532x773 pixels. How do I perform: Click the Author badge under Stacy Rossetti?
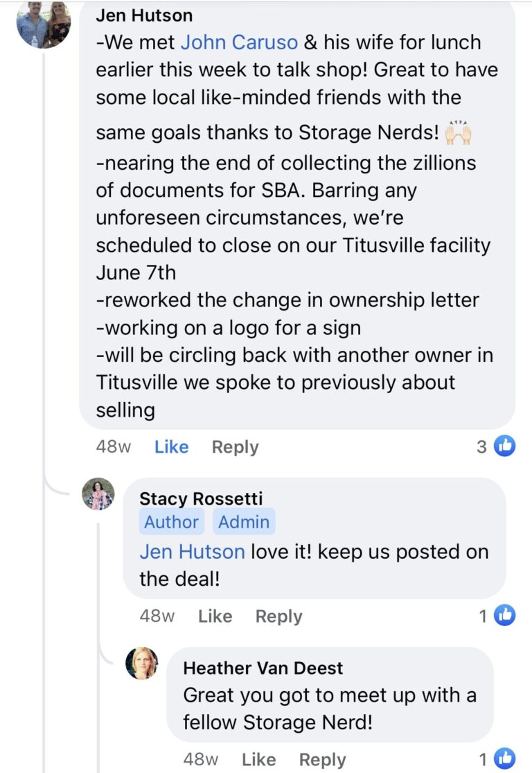click(x=172, y=522)
